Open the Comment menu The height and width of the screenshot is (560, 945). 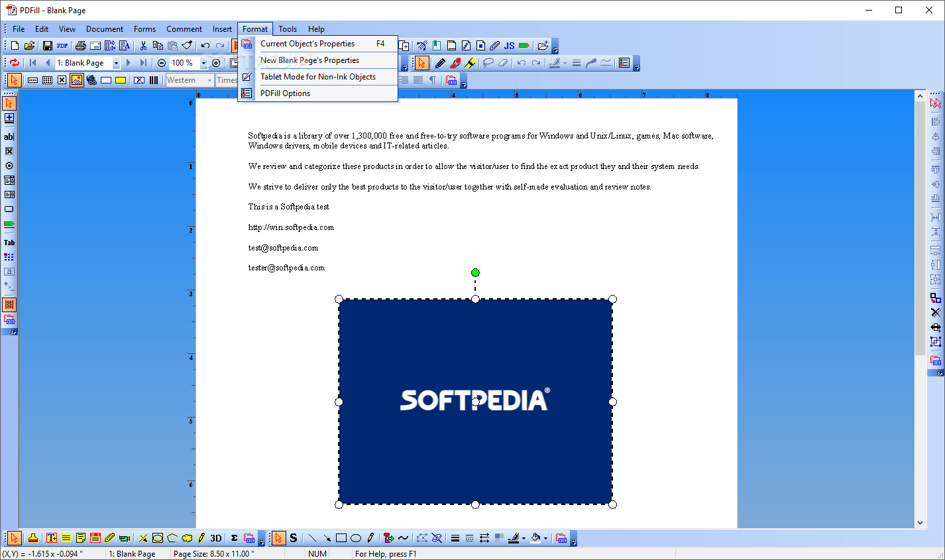pyautogui.click(x=184, y=29)
